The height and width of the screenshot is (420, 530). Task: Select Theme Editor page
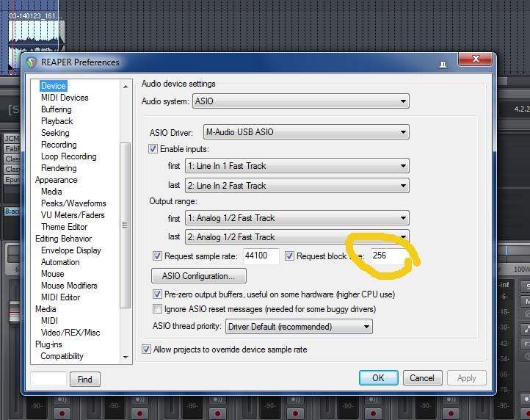click(64, 227)
